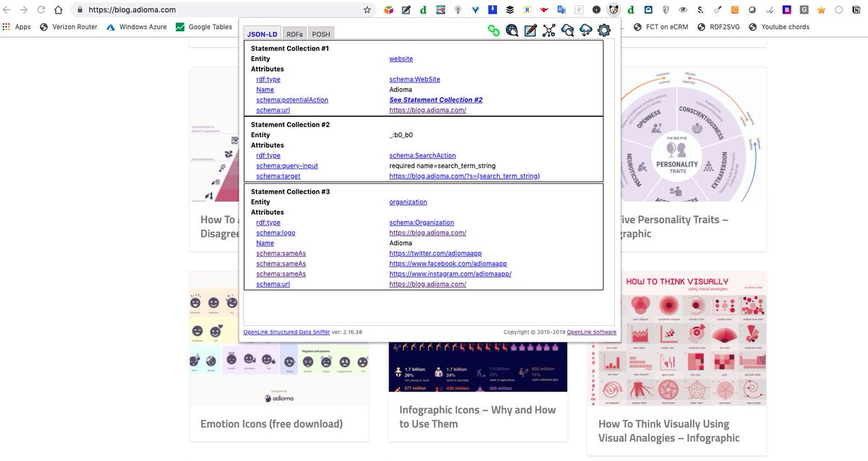Click the orange star extension icon
Image resolution: width=868 pixels, height=461 pixels.
821,10
